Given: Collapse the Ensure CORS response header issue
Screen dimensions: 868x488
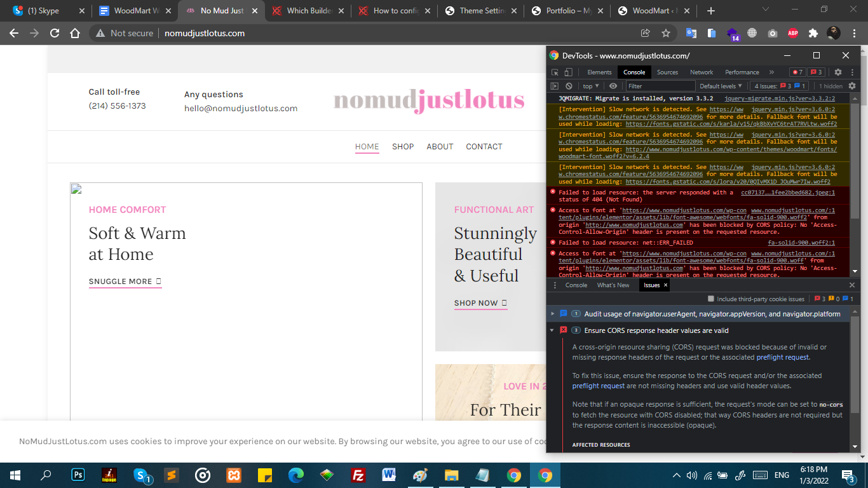Looking at the screenshot, I should tap(553, 330).
